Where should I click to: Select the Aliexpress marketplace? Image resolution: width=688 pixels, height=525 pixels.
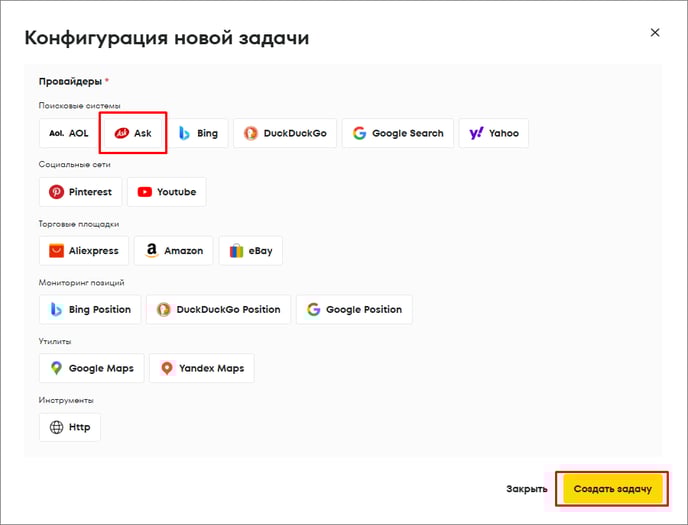tap(84, 250)
